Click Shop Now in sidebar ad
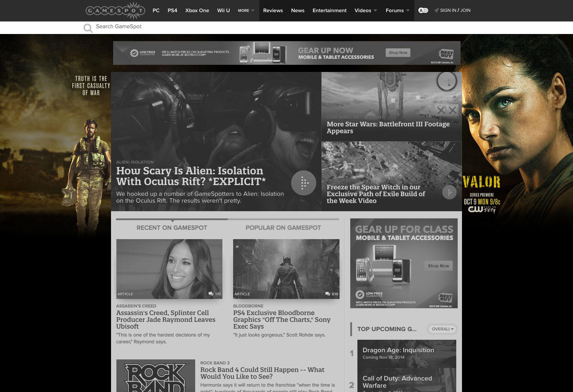573x392 pixels. [x=438, y=266]
